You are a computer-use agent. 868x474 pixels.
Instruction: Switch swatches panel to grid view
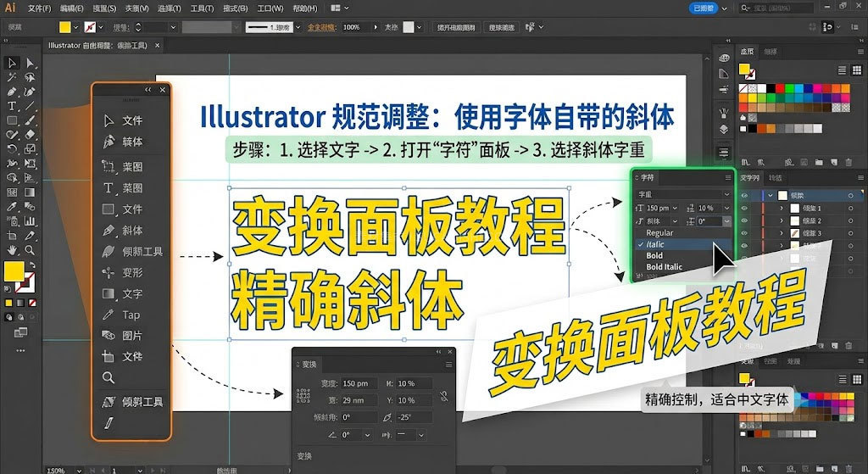[856, 70]
